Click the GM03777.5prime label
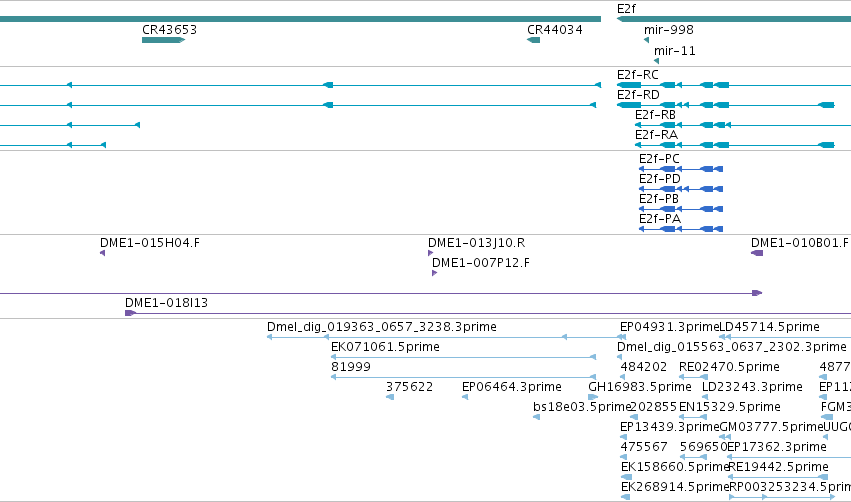The image size is (851, 502). coord(771,428)
